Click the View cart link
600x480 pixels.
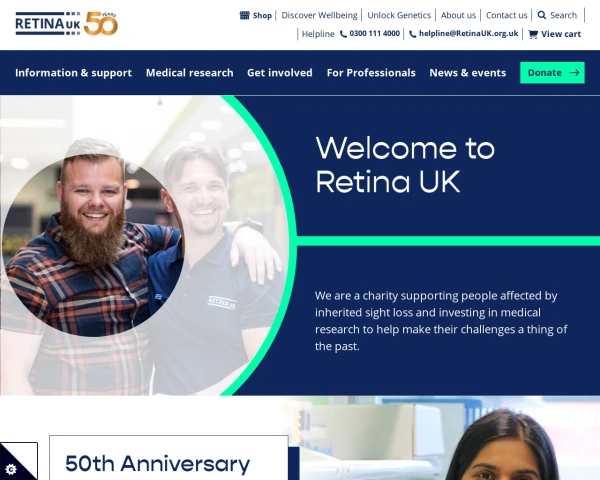tap(561, 34)
